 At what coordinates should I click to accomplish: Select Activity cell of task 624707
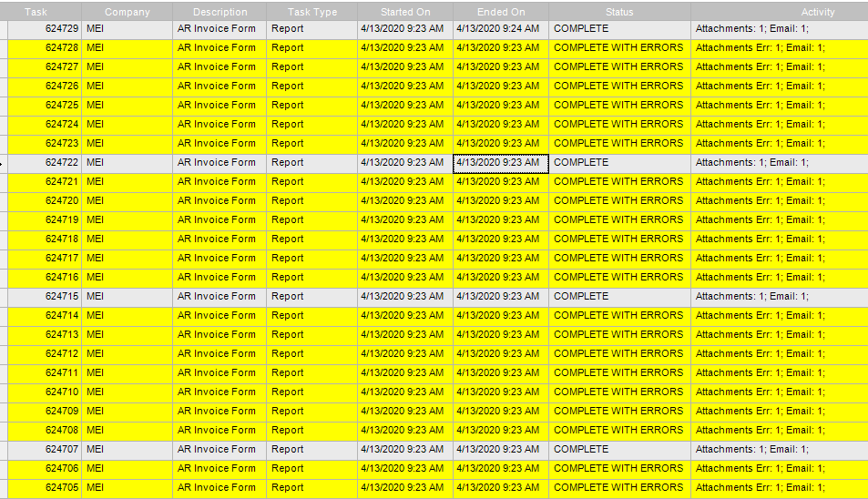coord(780,449)
